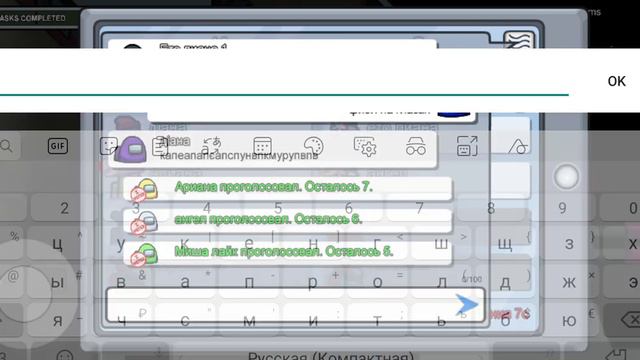The width and height of the screenshot is (640, 360).
Task: Open keyboard settings via the gear icon
Action: tap(364, 146)
